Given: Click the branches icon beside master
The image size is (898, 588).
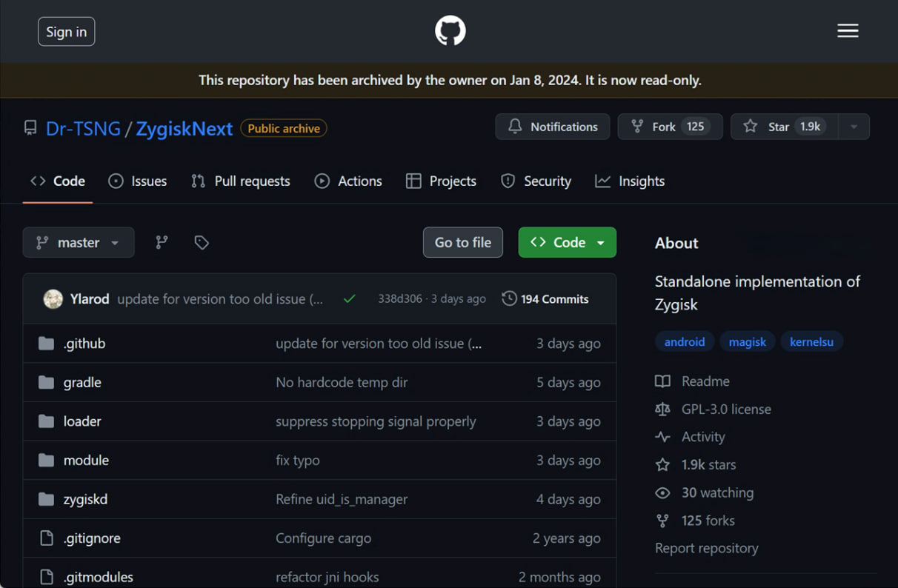Looking at the screenshot, I should pos(162,242).
